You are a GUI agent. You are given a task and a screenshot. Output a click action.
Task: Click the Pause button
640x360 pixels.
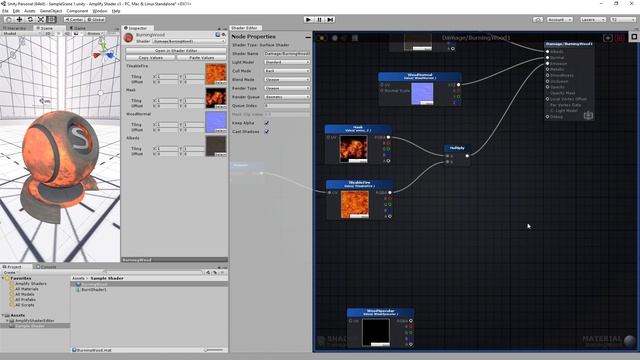[x=320, y=19]
